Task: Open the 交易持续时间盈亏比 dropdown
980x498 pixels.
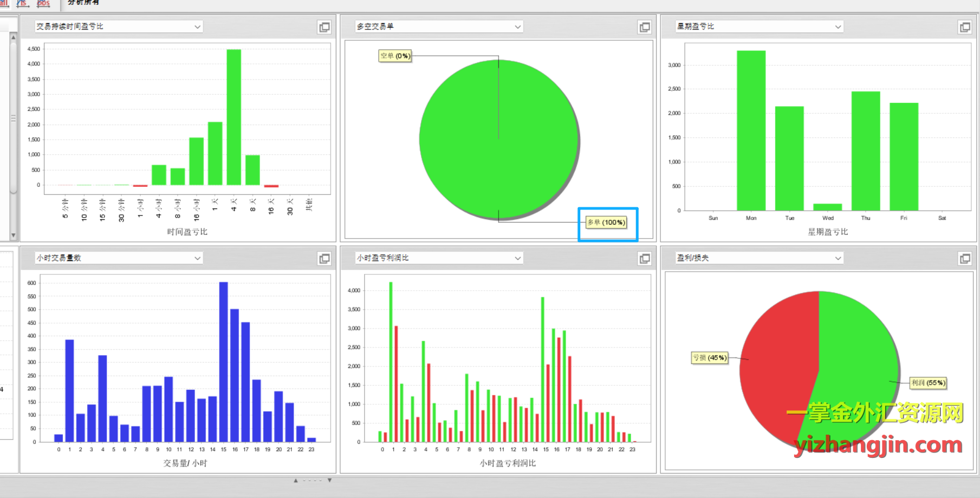Action: click(197, 27)
